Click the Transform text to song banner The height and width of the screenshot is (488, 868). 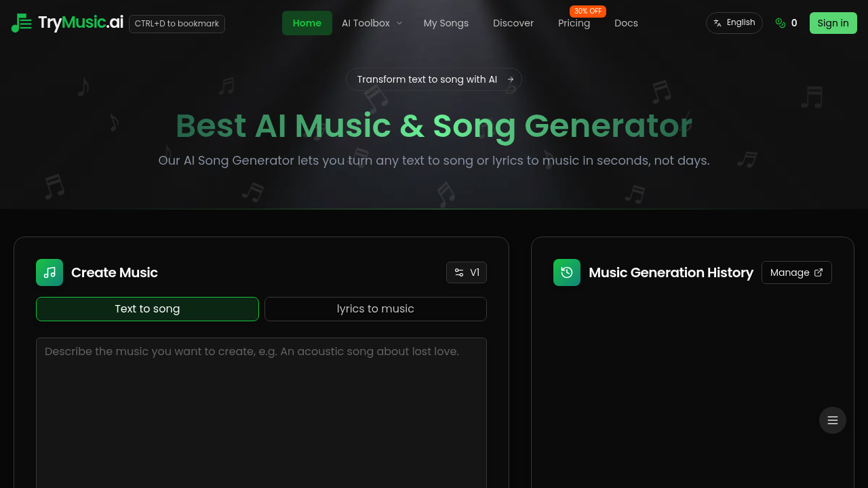(434, 79)
